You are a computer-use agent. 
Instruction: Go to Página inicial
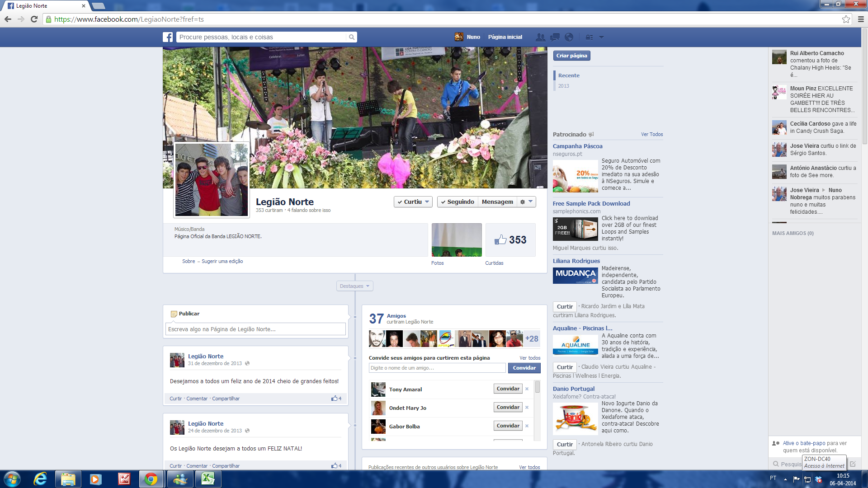pos(505,37)
